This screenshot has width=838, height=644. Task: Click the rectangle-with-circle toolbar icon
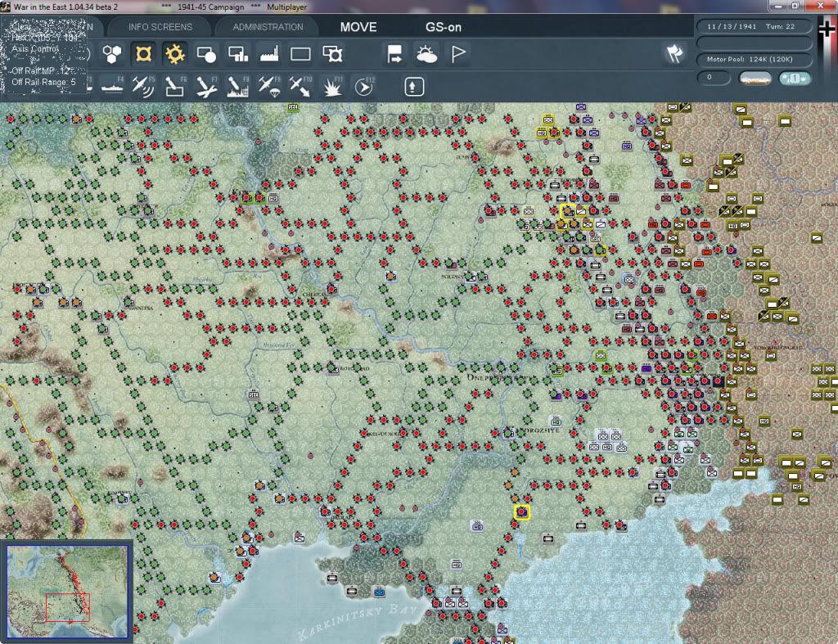pyautogui.click(x=206, y=54)
